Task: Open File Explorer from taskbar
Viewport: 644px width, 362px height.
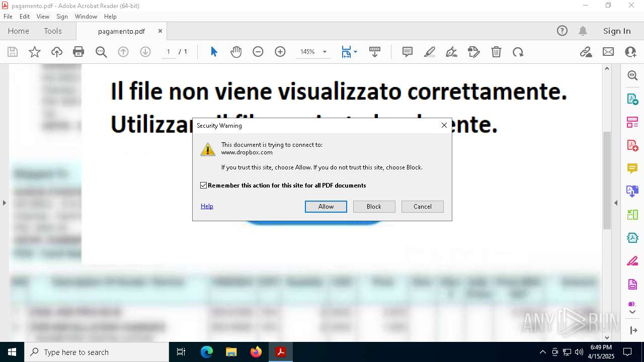Action: [231, 352]
